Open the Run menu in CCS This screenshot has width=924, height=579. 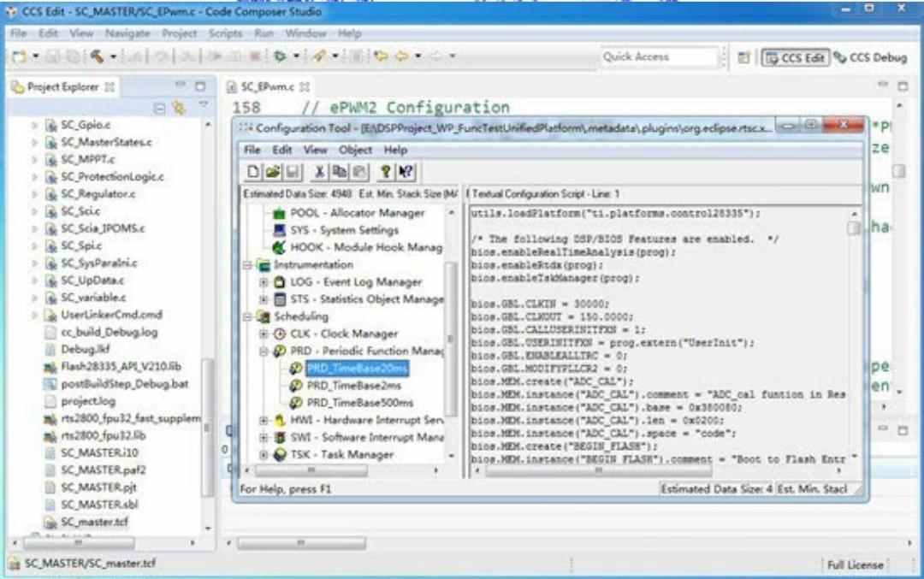tap(264, 33)
